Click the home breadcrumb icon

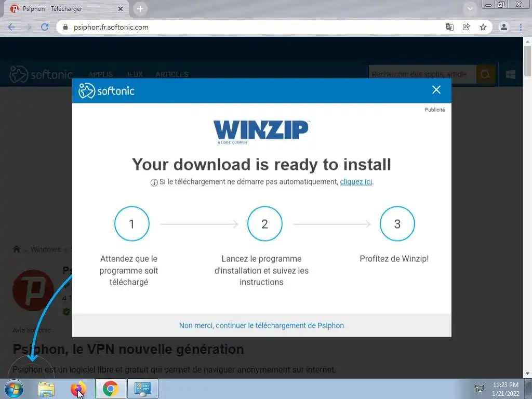click(16, 249)
